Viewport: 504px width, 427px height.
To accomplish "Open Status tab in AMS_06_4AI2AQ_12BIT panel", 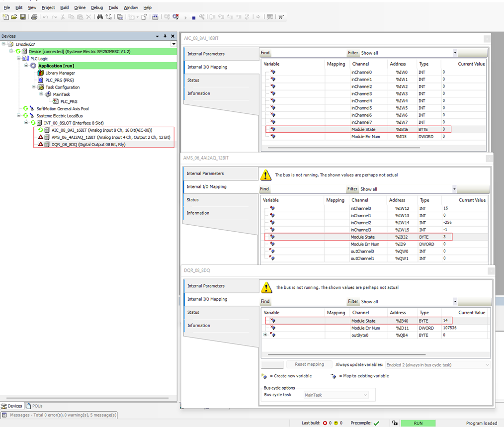I will pos(193,200).
